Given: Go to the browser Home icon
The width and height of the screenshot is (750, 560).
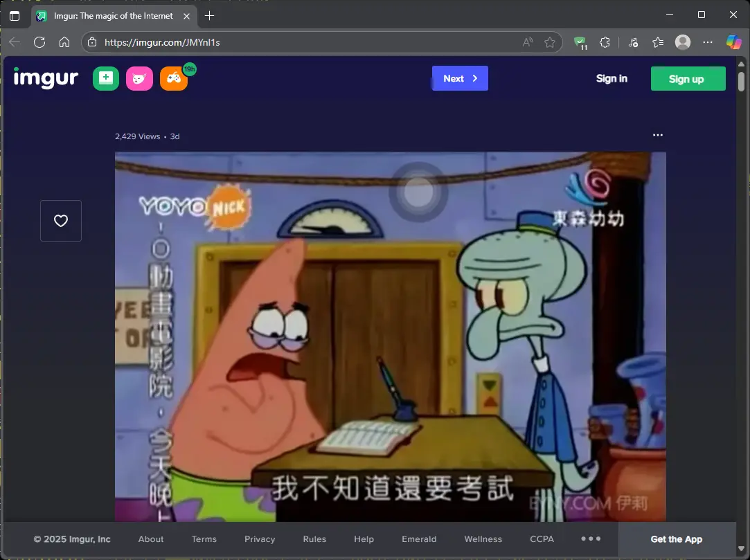Looking at the screenshot, I should coord(64,42).
